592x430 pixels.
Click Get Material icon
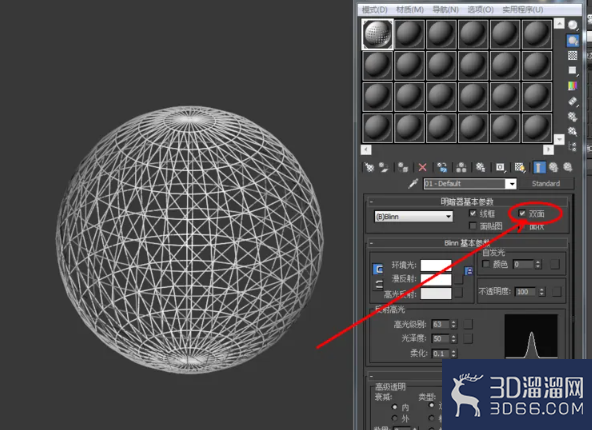(369, 167)
